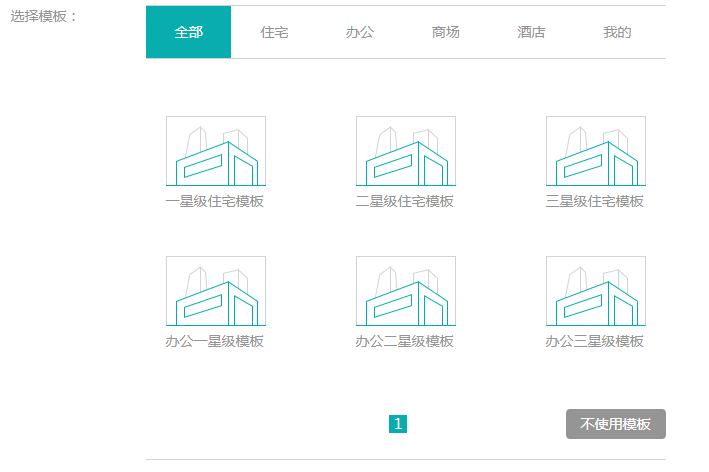Select the 全部 tab
Viewport: 709px width, 472px height.
point(189,32)
